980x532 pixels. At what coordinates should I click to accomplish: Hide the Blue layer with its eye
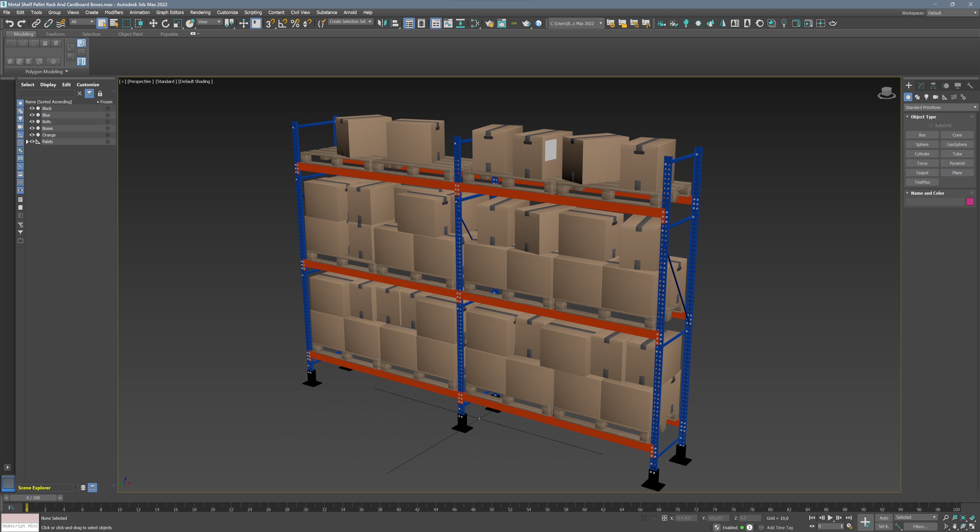[x=32, y=115]
